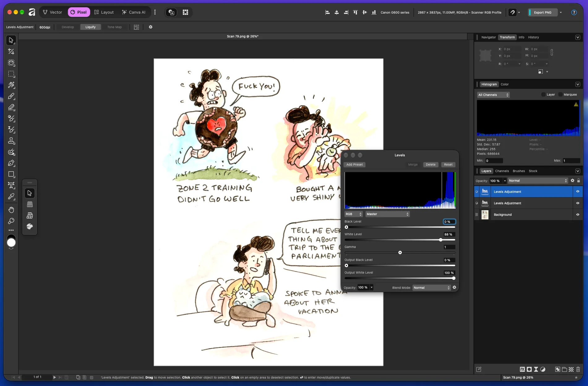Click the Reset button in Levels

tap(448, 165)
